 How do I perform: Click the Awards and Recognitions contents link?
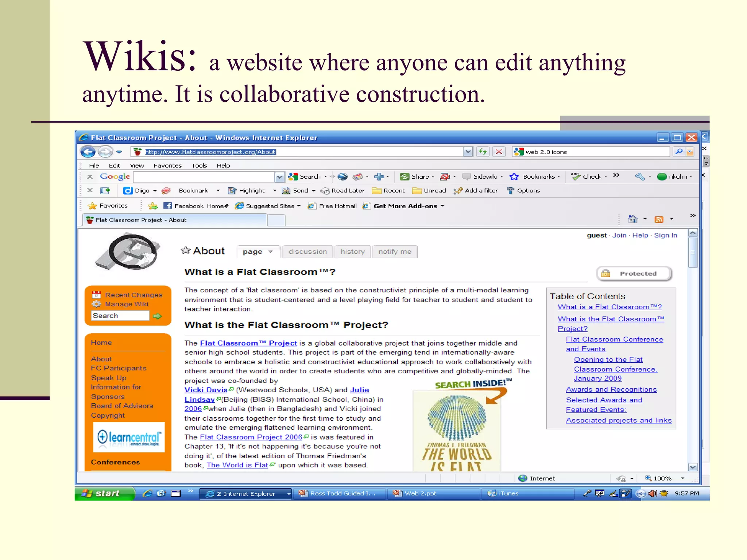point(611,389)
